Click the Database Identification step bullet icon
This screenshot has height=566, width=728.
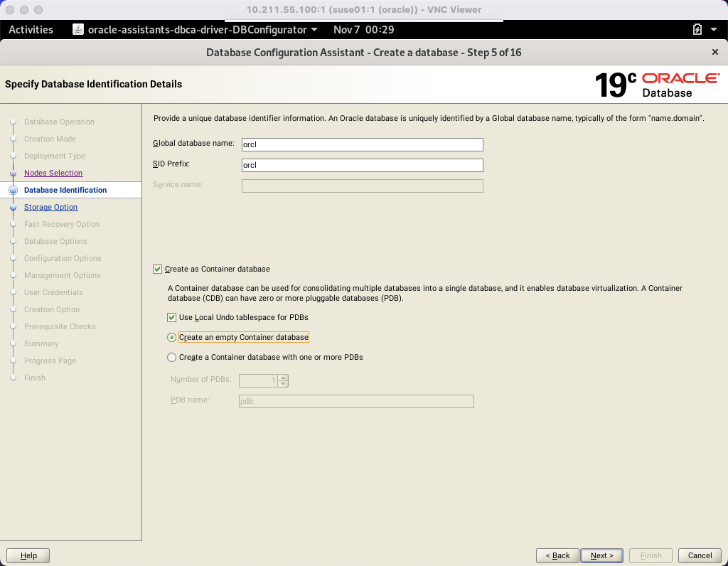13,190
